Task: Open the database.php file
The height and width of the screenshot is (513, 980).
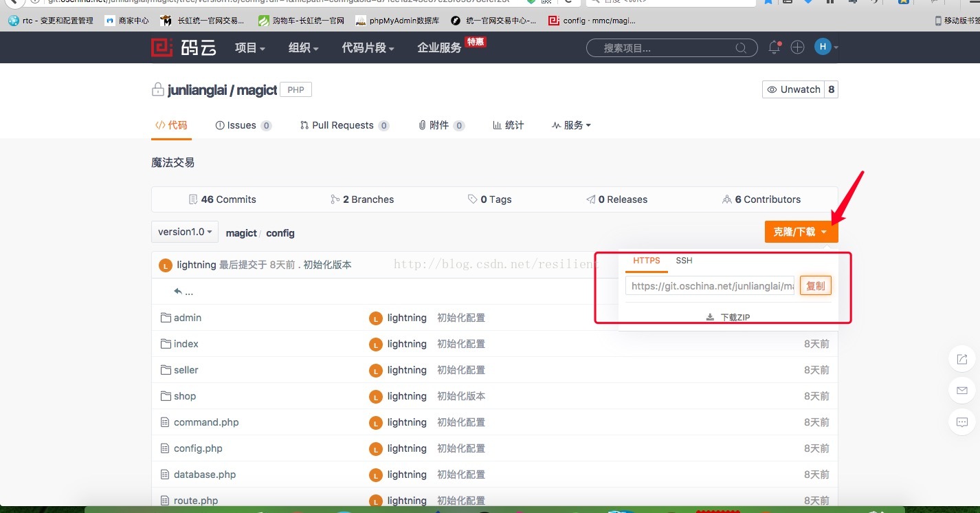Action: point(205,474)
